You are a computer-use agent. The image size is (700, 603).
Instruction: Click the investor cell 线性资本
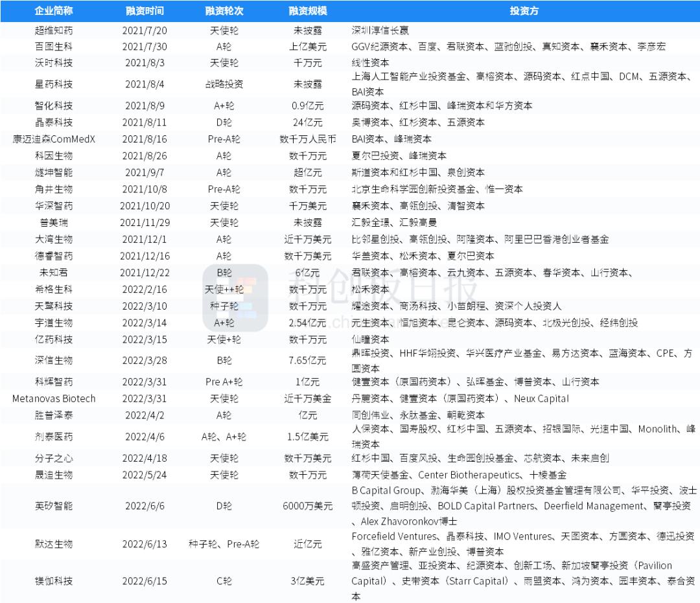click(371, 62)
